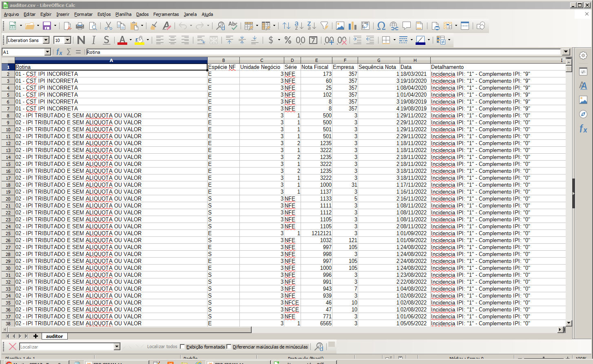593x364 pixels.
Task: Open the sidebar Styles panel icon
Action: pos(583,86)
